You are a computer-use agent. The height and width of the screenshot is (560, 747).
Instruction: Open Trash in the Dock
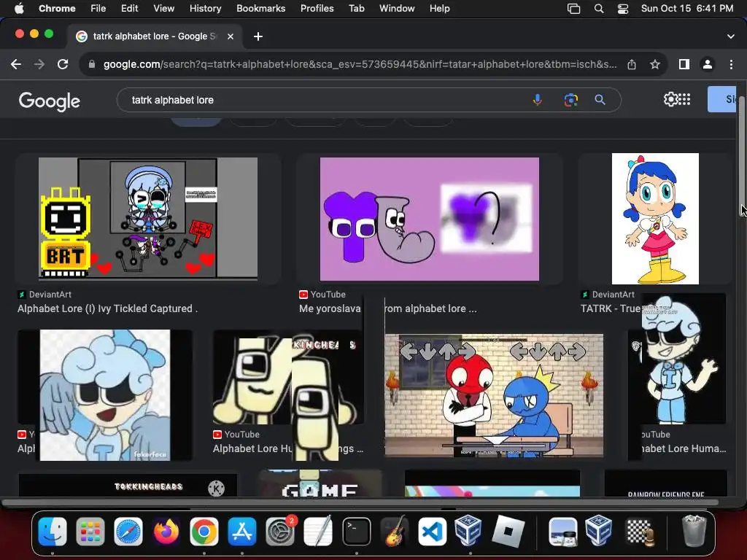(x=694, y=532)
